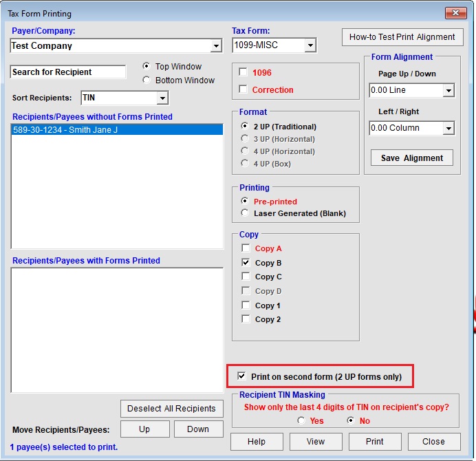Open the Help button
Screen dimensions: 476x461
tap(257, 442)
